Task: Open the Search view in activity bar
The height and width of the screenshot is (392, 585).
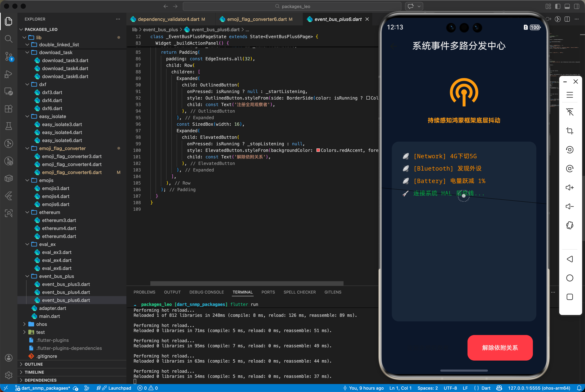Action: 9,39
